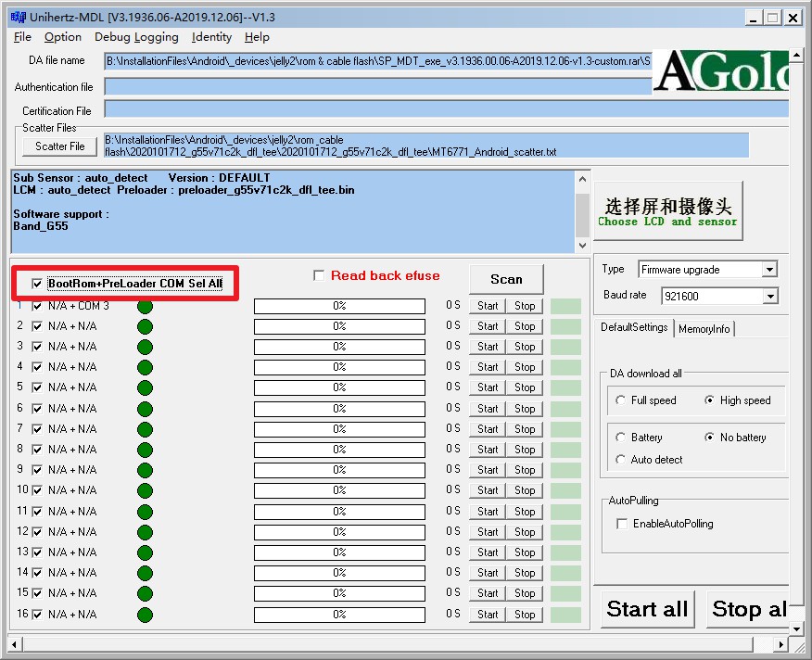812x660 pixels.
Task: Click the Scan button
Action: 506,279
